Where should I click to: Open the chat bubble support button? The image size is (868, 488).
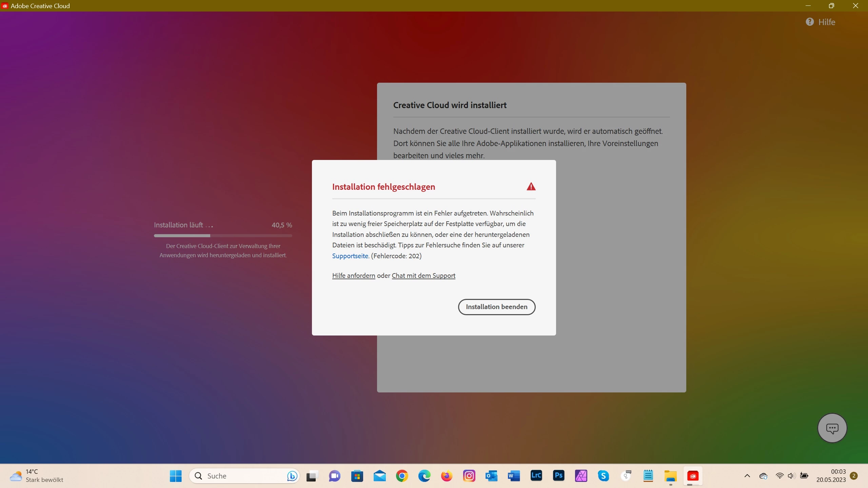point(832,428)
